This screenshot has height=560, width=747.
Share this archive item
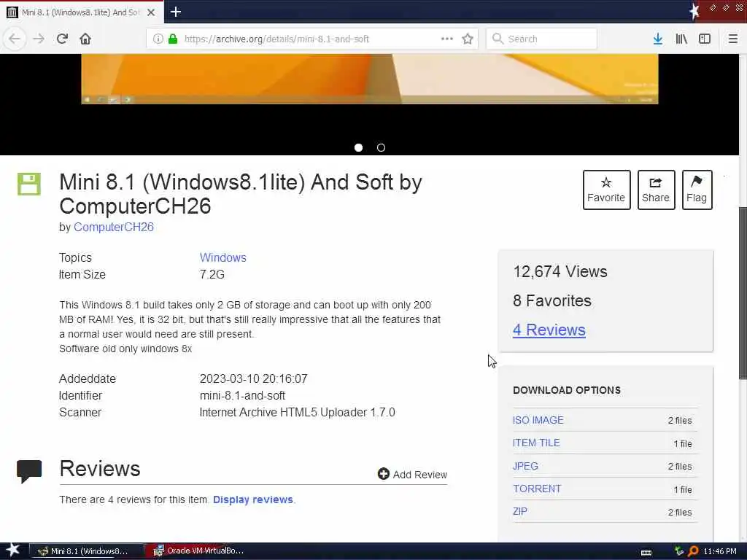tap(656, 190)
